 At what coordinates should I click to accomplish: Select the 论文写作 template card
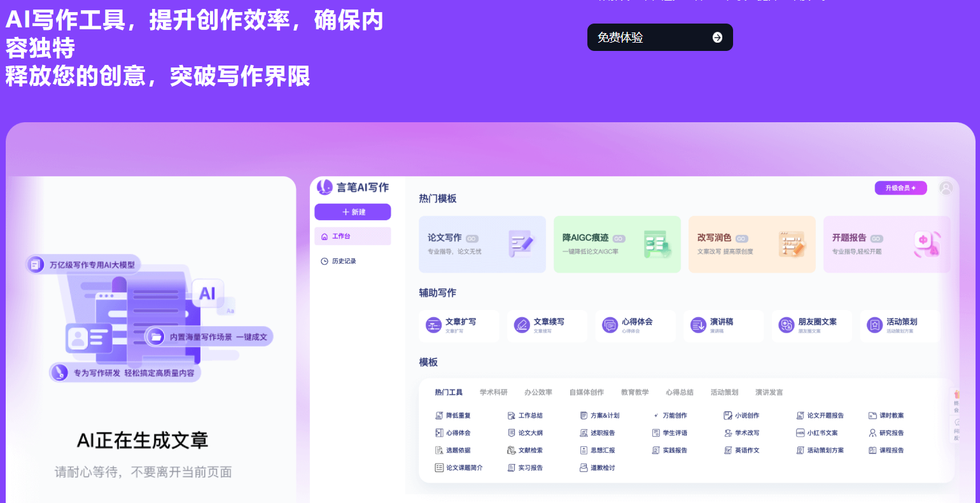(482, 244)
